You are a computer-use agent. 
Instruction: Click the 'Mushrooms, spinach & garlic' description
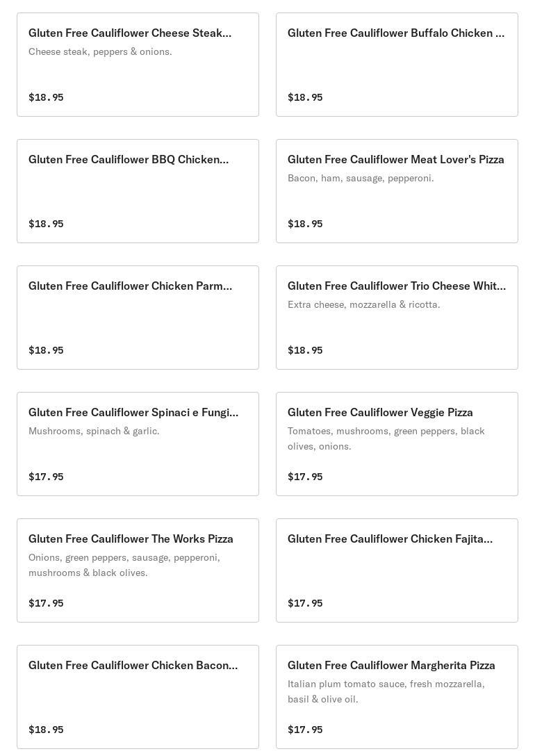click(x=94, y=432)
